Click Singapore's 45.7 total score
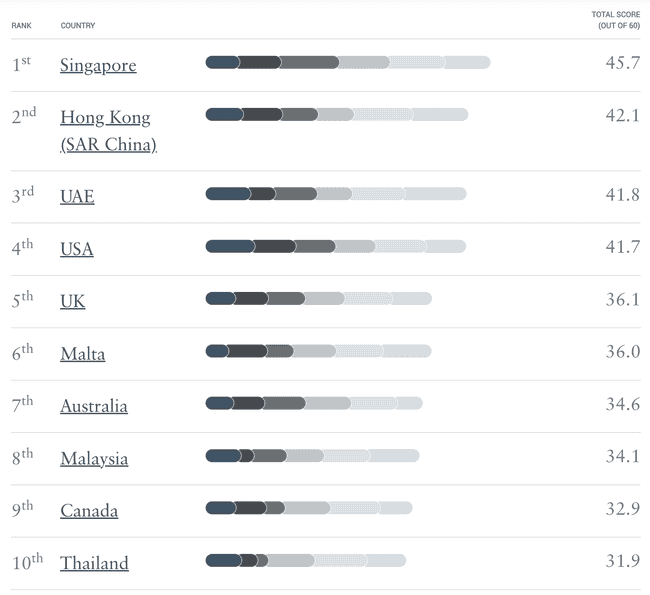The width and height of the screenshot is (650, 595). pyautogui.click(x=623, y=63)
